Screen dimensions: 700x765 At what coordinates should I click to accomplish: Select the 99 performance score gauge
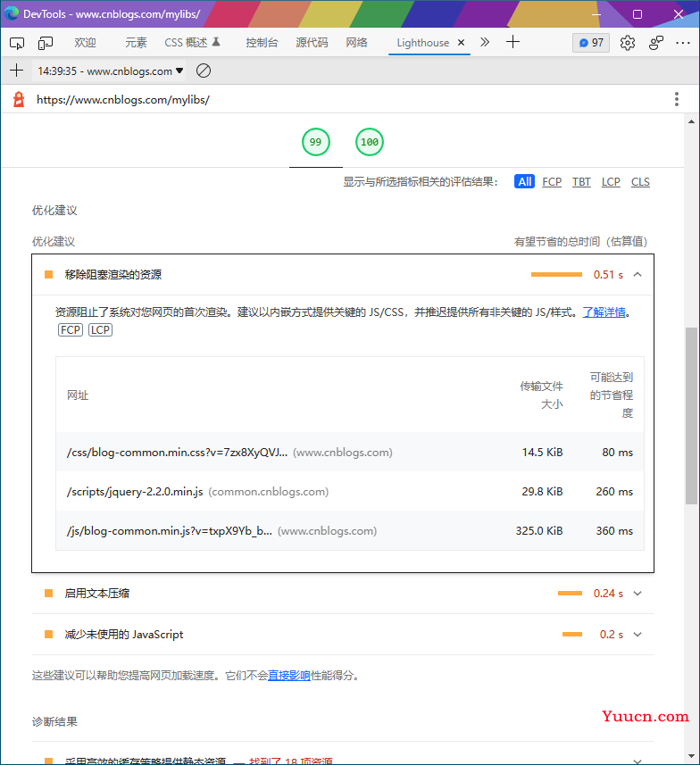[x=316, y=142]
